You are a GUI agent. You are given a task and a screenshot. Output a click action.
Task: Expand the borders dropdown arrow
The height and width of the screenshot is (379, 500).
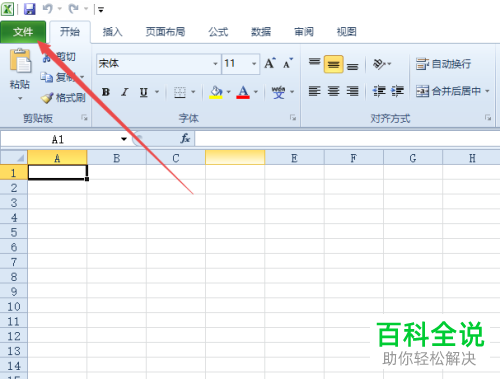(193, 92)
